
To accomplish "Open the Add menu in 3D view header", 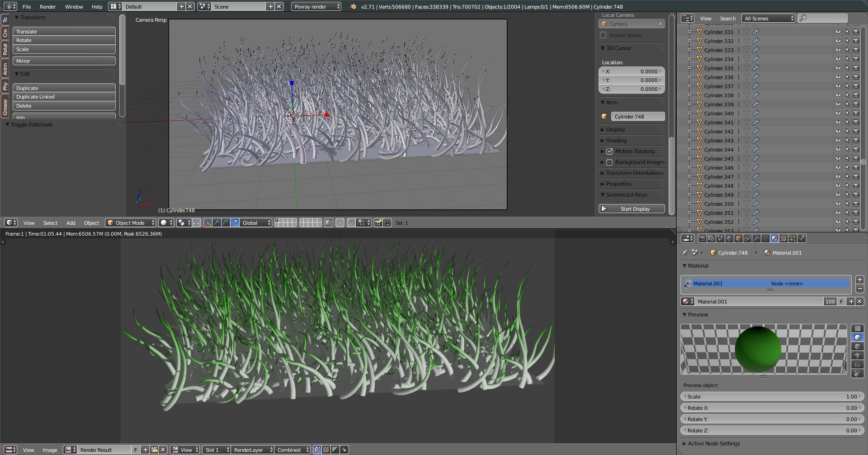I will point(71,223).
